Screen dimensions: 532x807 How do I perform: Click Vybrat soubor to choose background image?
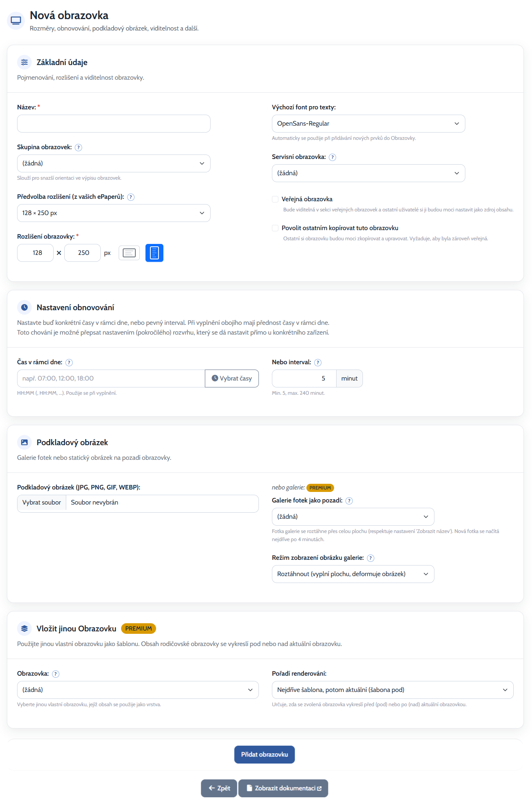click(x=41, y=503)
